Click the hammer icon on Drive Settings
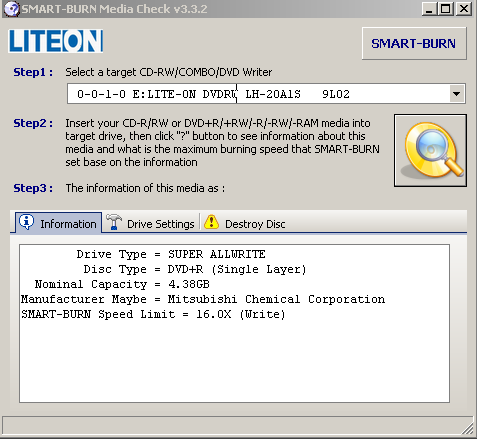 [114, 222]
